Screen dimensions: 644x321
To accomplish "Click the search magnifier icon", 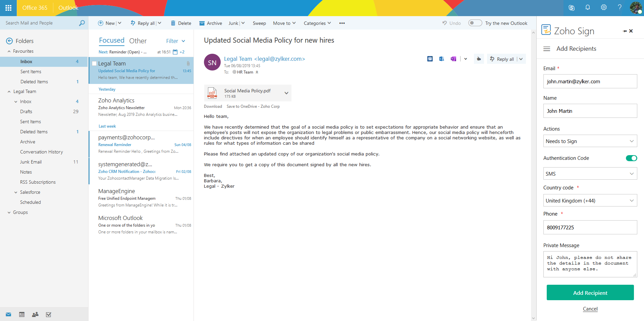I will (82, 23).
